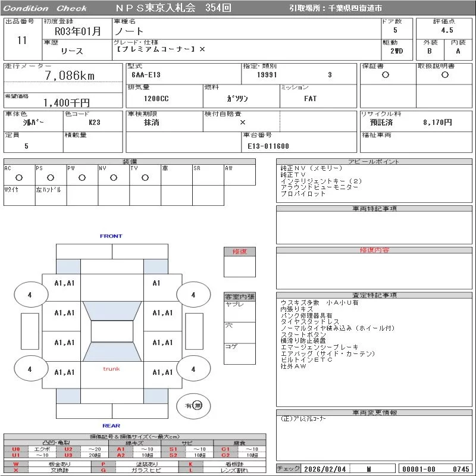476x476 pixels.
Task: Click the red "修復" box header
Action: (x=240, y=251)
